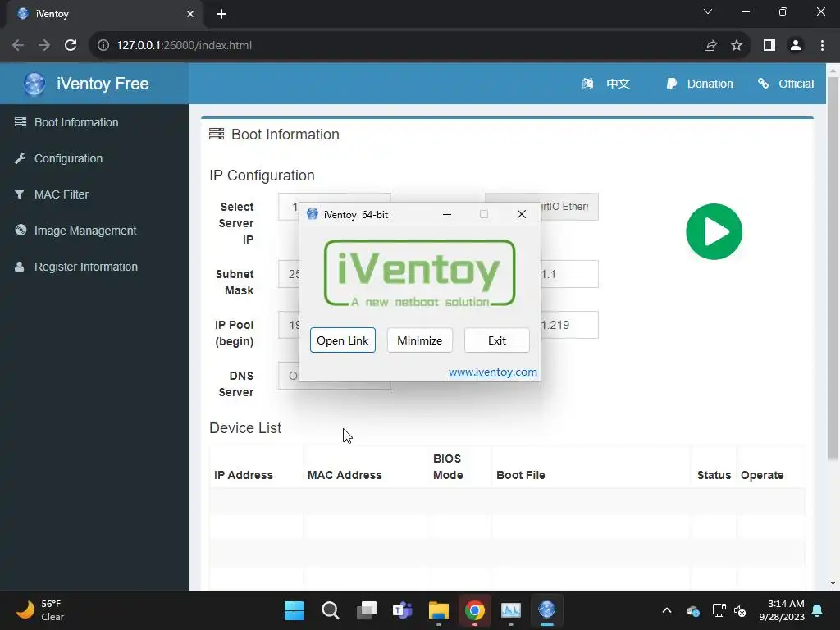The height and width of the screenshot is (630, 840).
Task: Click the wrench icon beside Configuration
Action: (x=21, y=158)
